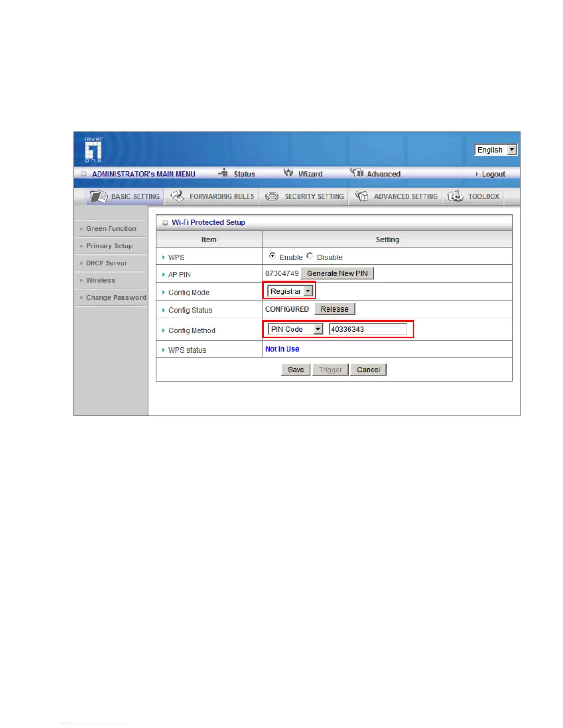Open Green Function in sidebar
Screen dimensions: 563x728
(111, 228)
